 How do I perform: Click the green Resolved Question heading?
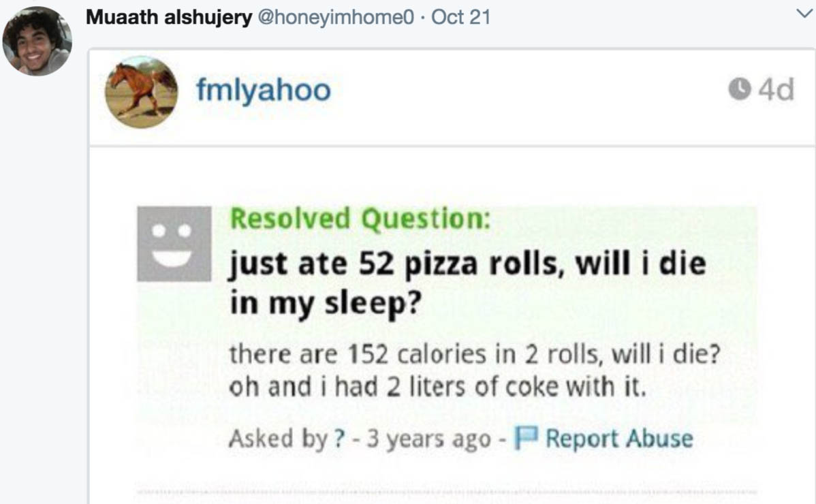point(360,219)
